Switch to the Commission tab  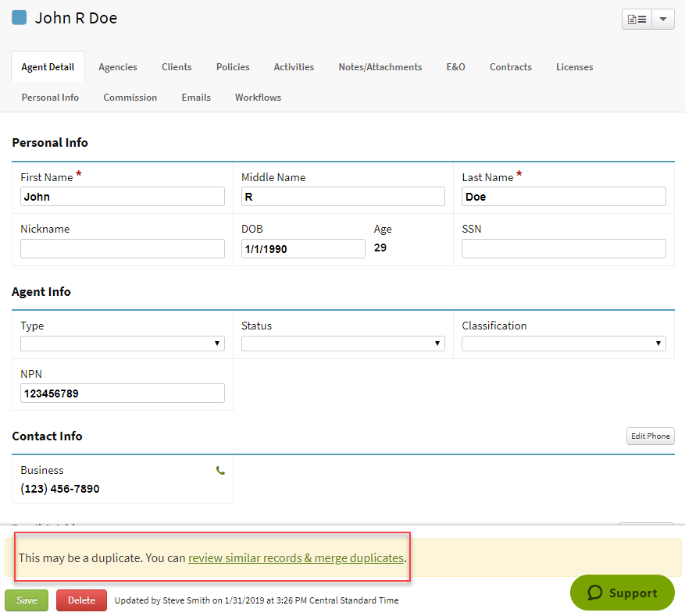tap(130, 97)
